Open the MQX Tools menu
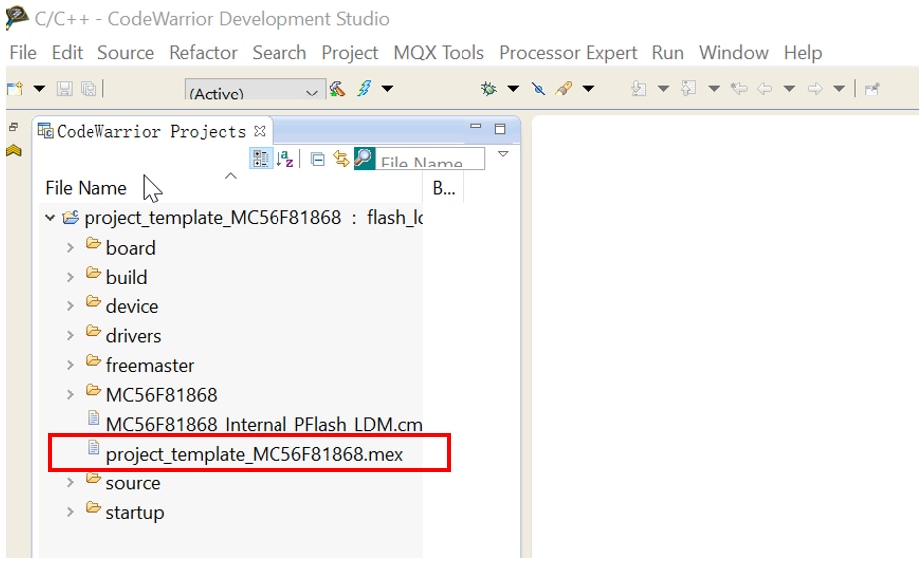The width and height of the screenshot is (924, 568). click(x=439, y=52)
